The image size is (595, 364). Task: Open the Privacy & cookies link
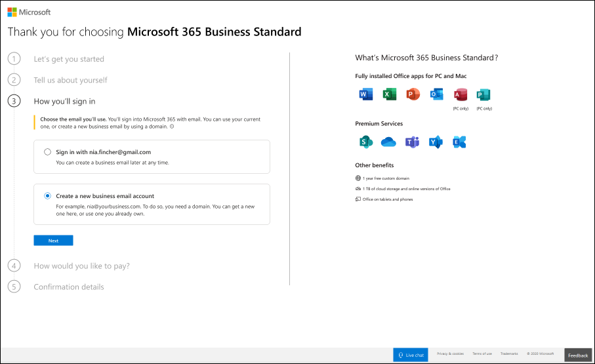coord(450,354)
